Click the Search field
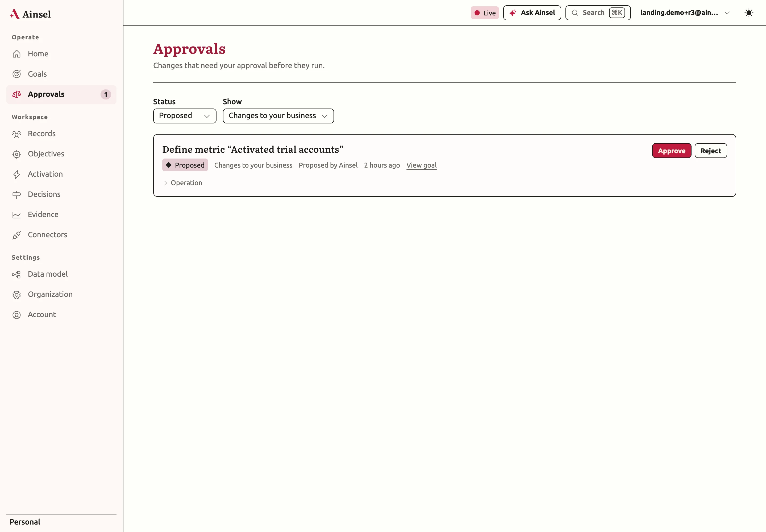 tap(598, 13)
